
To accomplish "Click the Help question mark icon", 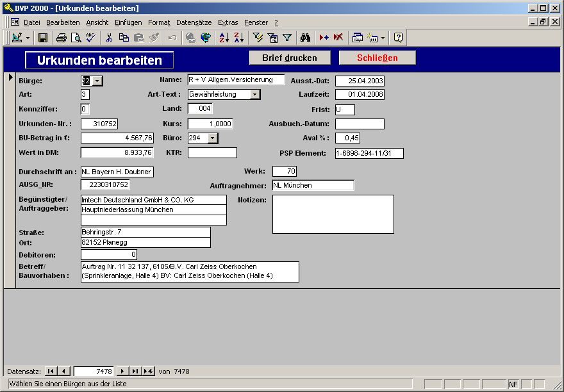I will coord(398,37).
